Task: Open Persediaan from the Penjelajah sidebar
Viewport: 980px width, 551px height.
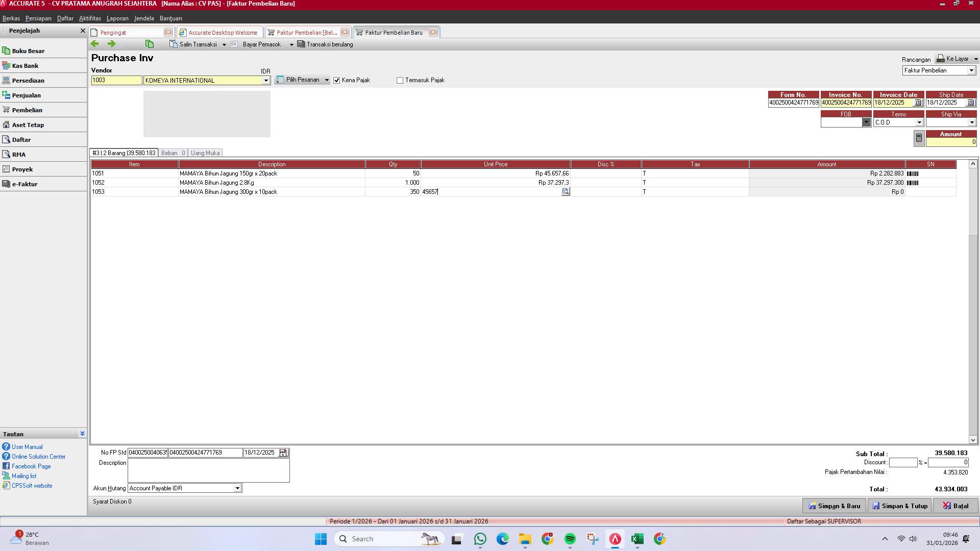Action: click(x=29, y=80)
